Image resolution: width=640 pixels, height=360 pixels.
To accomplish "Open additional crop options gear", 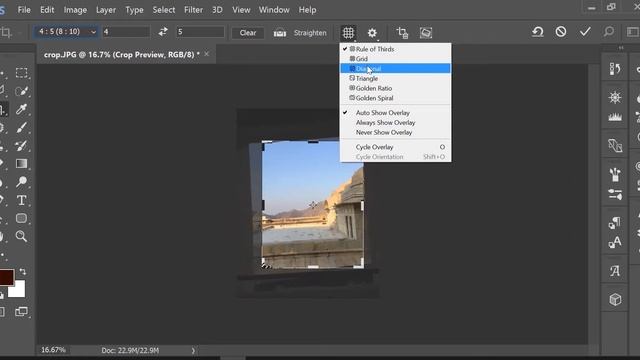I will pyautogui.click(x=372, y=33).
